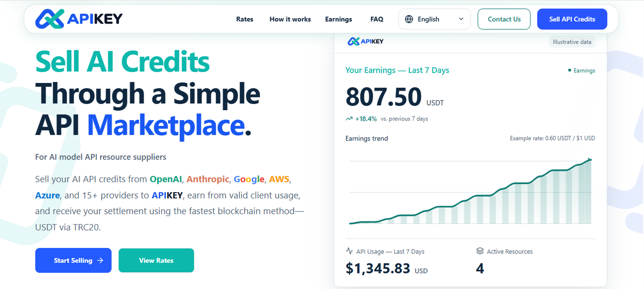Open the Earnings nav link
Image resolution: width=644 pixels, height=289 pixels.
[x=338, y=19]
